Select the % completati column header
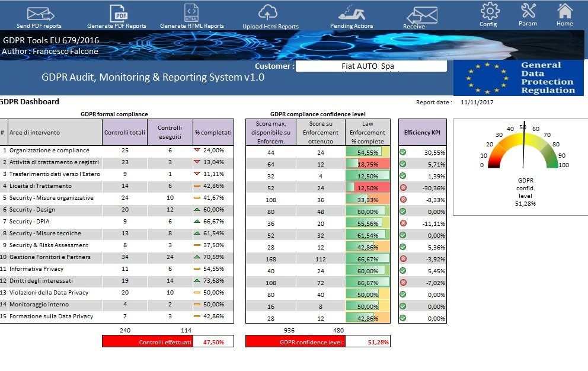The height and width of the screenshot is (371, 588). 213,132
